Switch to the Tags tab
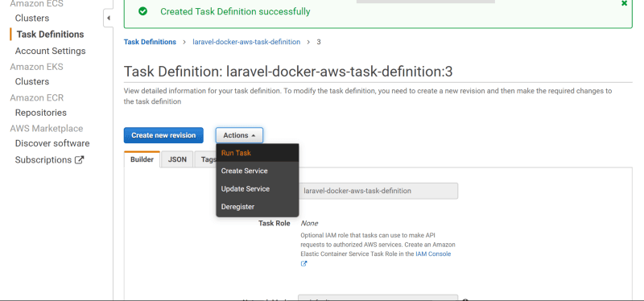 [207, 159]
